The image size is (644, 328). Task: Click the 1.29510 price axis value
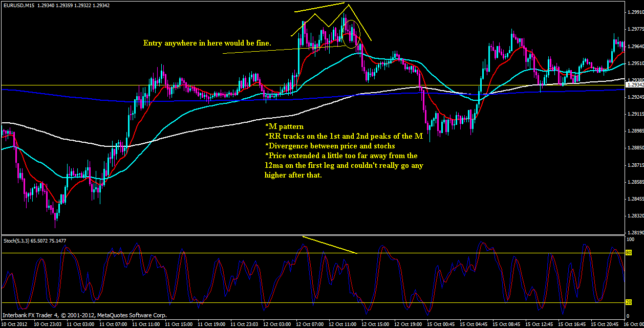635,63
